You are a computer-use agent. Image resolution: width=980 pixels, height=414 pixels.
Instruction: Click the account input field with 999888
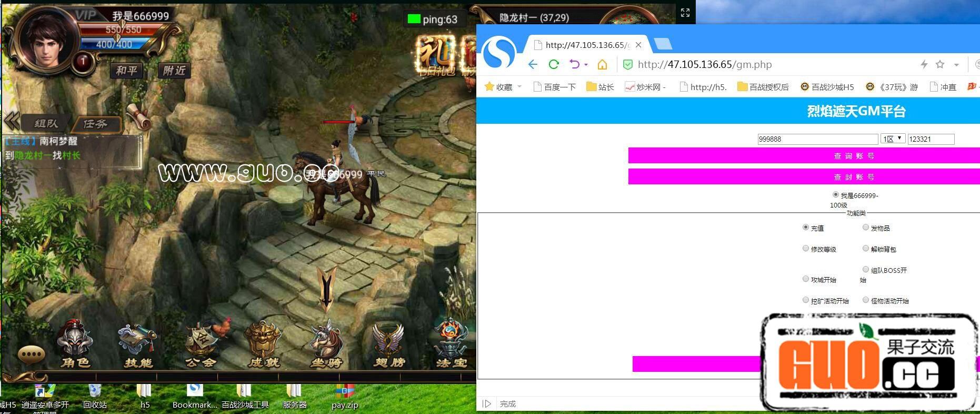(817, 139)
